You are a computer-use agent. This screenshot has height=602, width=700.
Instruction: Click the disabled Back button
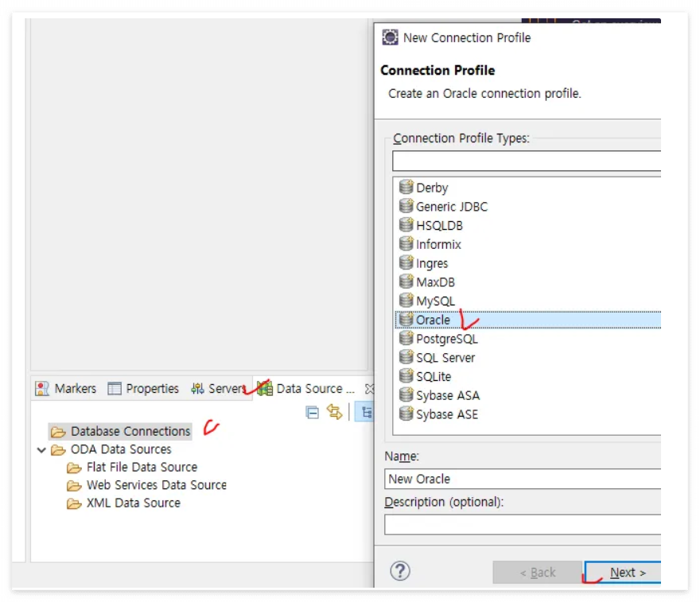538,572
